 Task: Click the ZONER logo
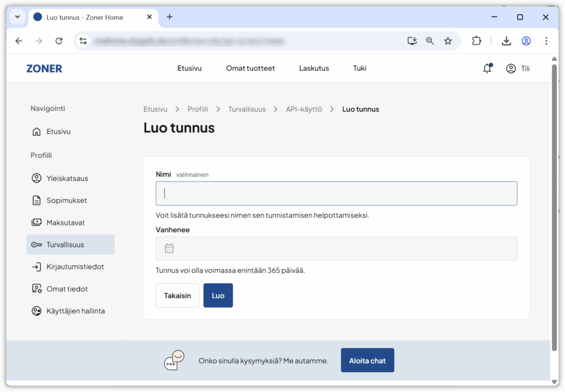44,68
